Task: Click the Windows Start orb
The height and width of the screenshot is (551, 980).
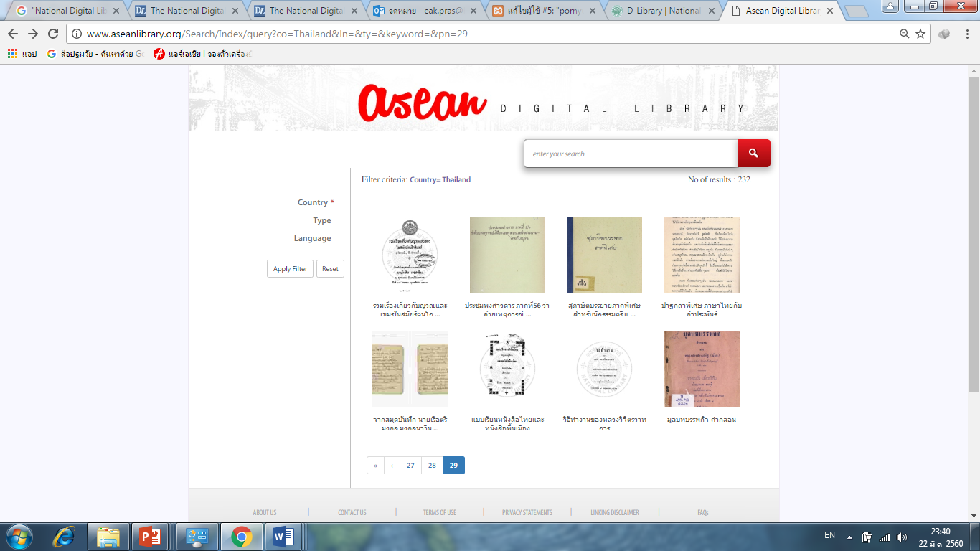Action: (19, 536)
